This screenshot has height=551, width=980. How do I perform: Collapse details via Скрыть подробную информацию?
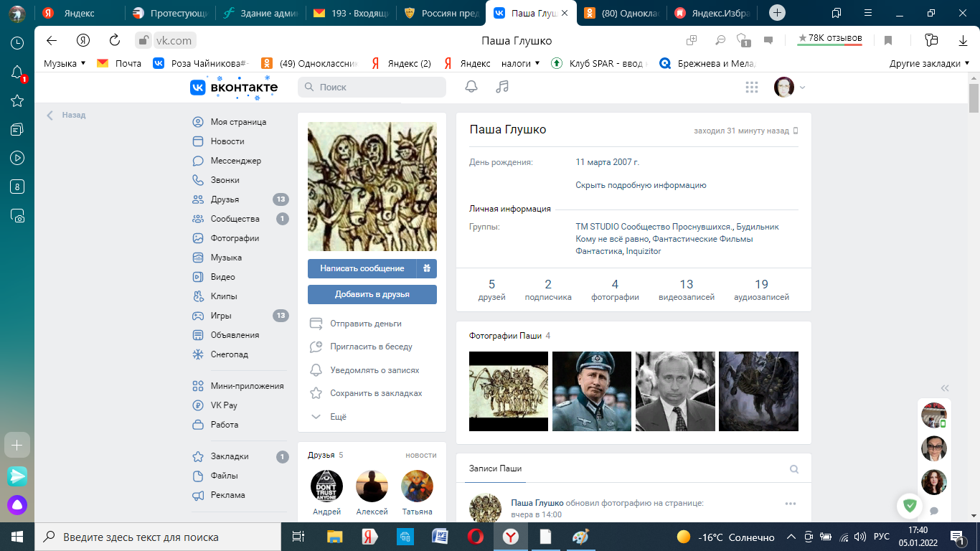coord(641,185)
